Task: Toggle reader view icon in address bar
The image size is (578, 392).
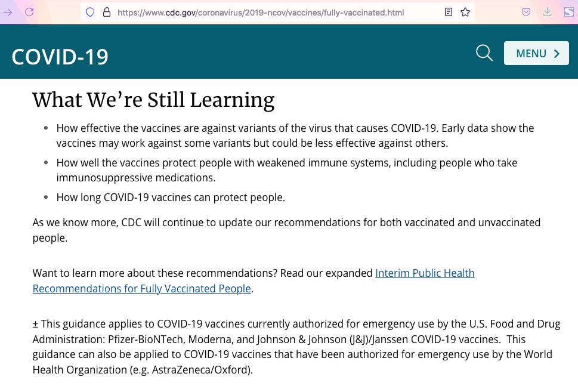Action: (448, 12)
